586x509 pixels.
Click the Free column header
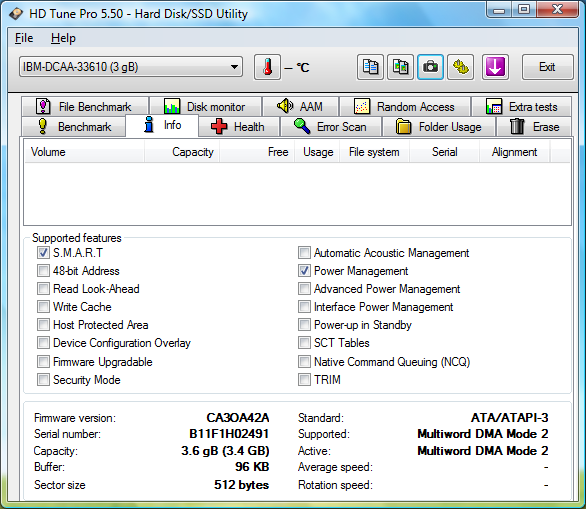pyautogui.click(x=257, y=152)
